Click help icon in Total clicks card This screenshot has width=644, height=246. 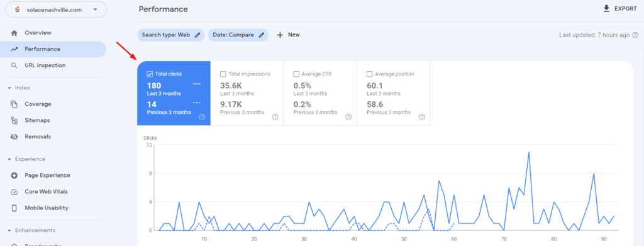(x=202, y=117)
